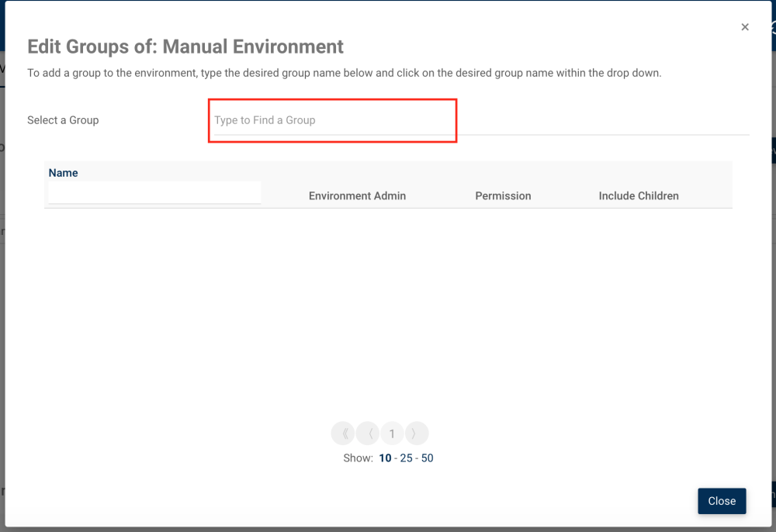Click the instruction text about adding groups
The height and width of the screenshot is (532, 776).
[x=345, y=73]
